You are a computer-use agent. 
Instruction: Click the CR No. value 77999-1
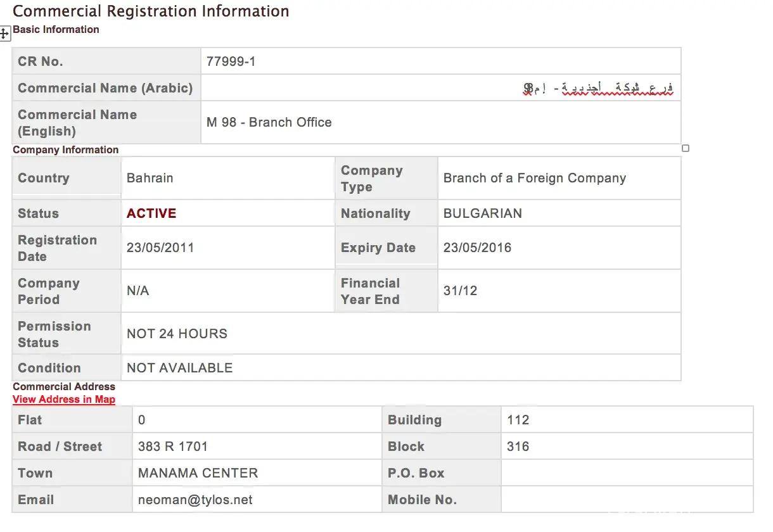231,61
